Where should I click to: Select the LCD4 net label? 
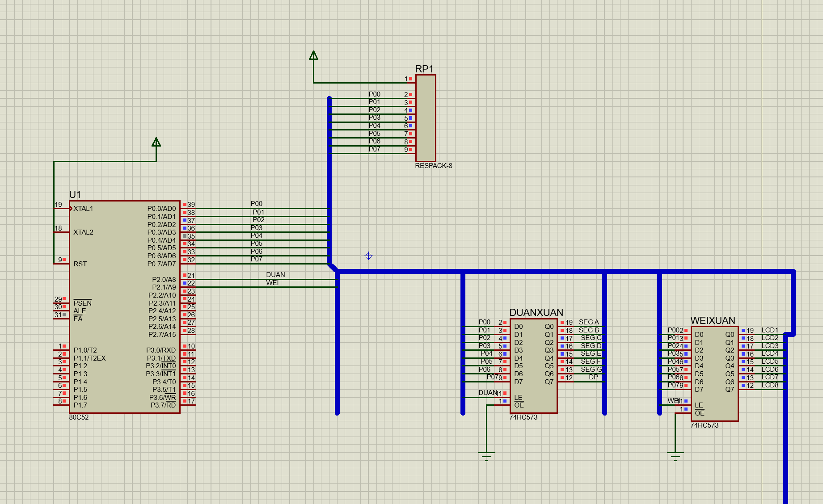tap(770, 353)
